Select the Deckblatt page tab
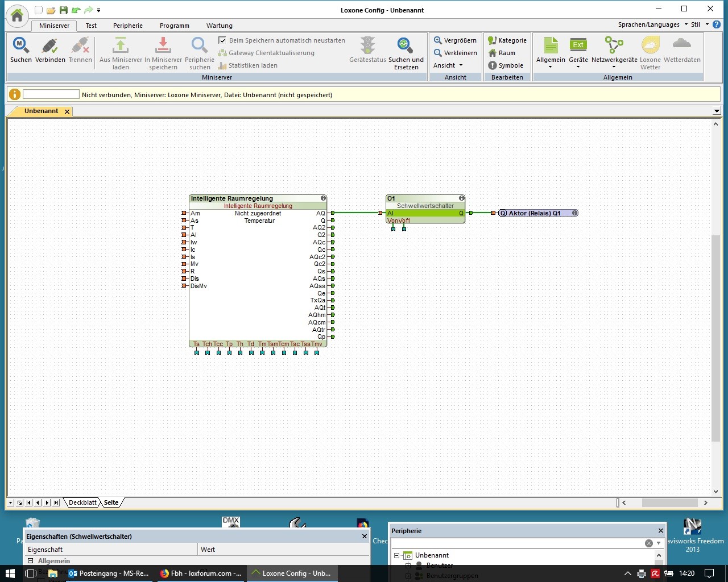The image size is (728, 582). pyautogui.click(x=82, y=502)
